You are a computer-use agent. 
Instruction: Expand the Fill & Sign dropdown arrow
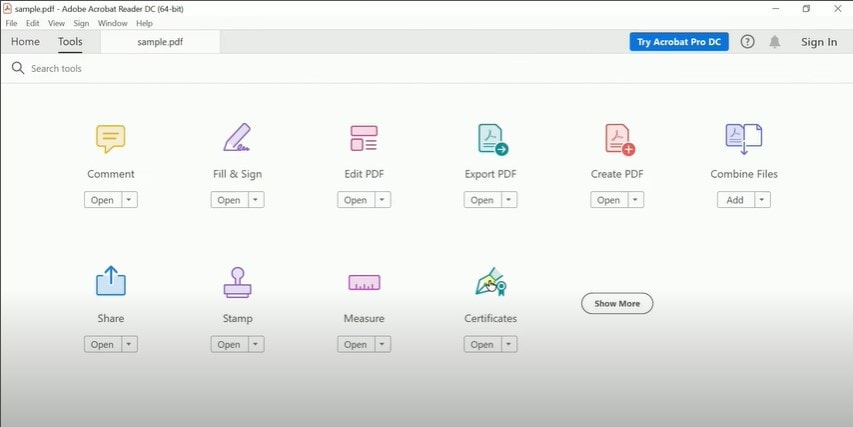tap(256, 200)
